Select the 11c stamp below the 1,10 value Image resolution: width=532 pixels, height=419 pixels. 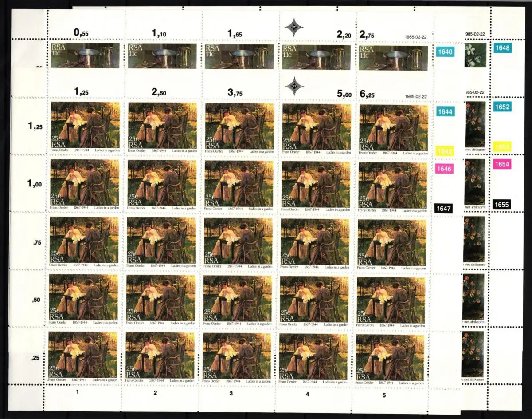click(x=162, y=56)
